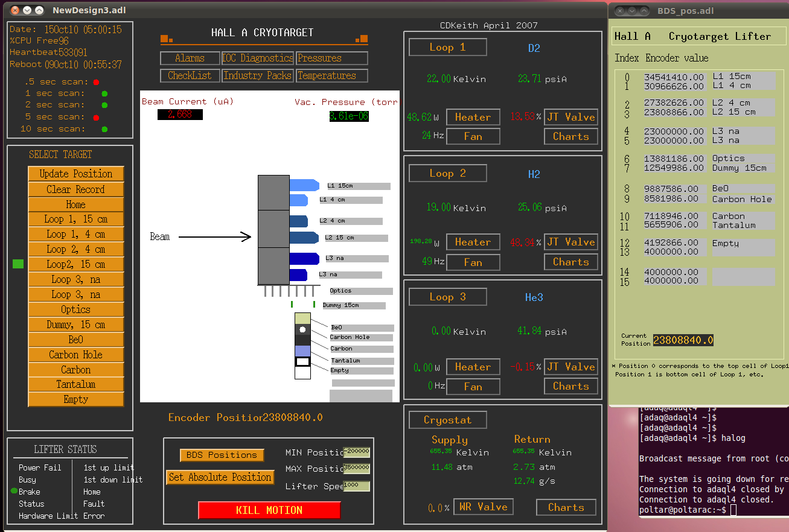Open Loop 2 JT Valve controls

click(571, 242)
